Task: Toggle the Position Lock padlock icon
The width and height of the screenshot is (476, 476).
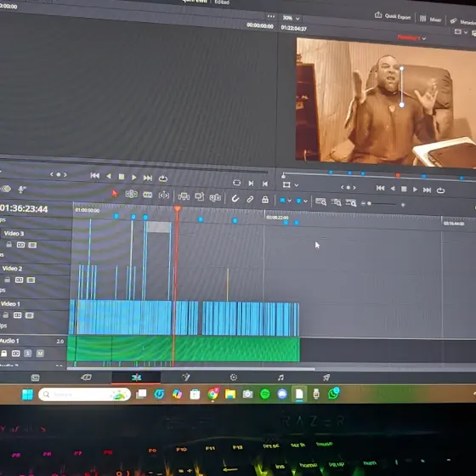Action: coord(265,200)
